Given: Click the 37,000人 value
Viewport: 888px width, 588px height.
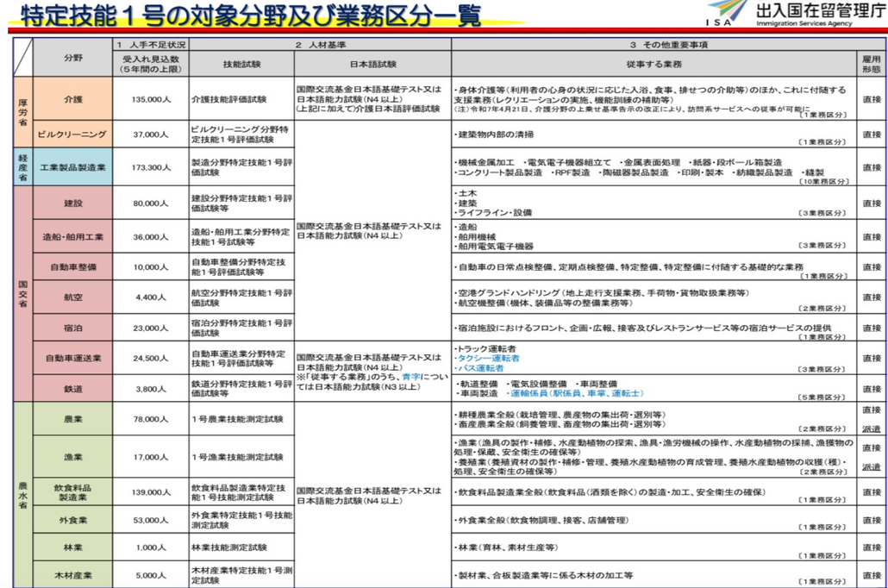Looking at the screenshot, I should point(151,134).
